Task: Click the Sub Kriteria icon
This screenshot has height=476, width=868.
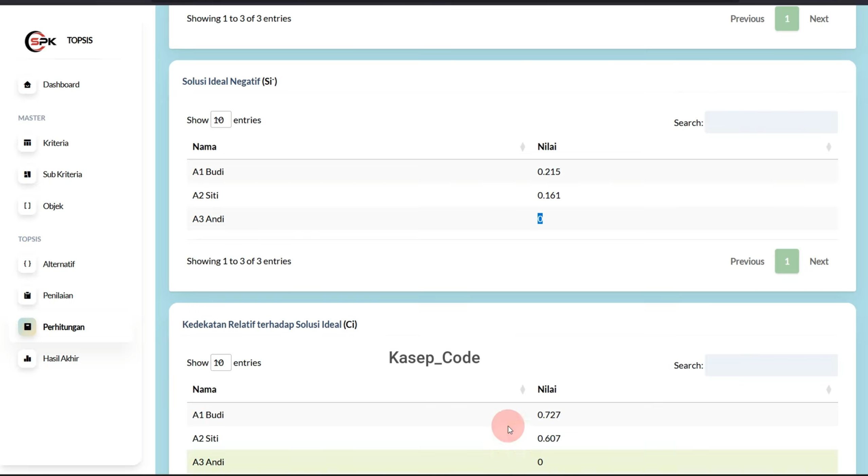Action: tap(27, 174)
